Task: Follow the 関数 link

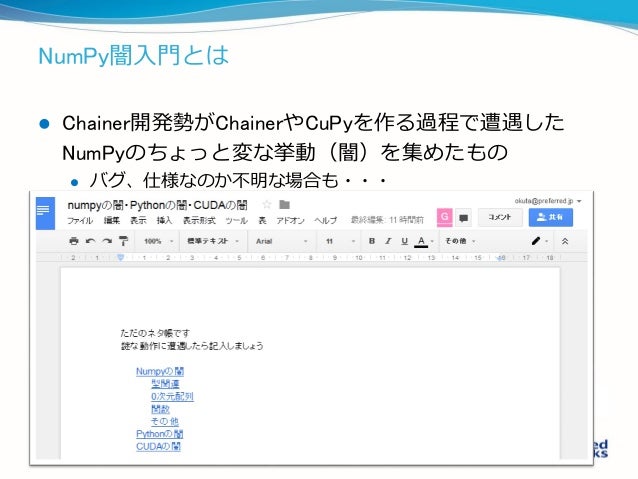Action: pyautogui.click(x=160, y=409)
